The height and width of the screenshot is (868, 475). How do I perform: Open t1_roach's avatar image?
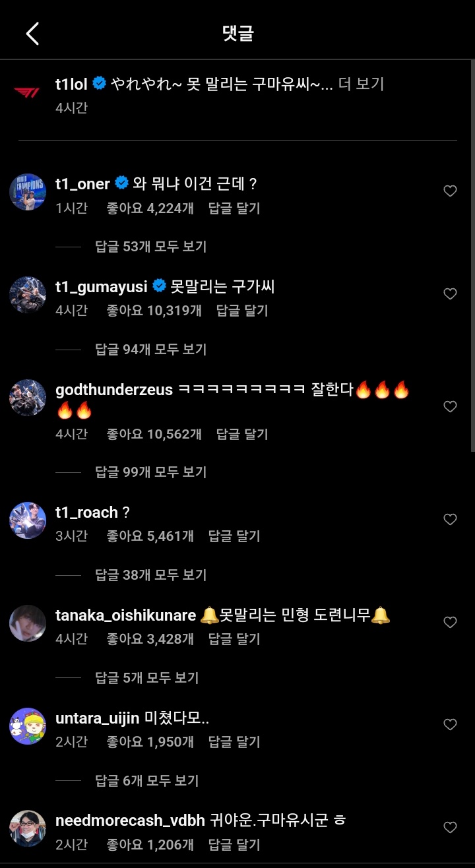(28, 520)
